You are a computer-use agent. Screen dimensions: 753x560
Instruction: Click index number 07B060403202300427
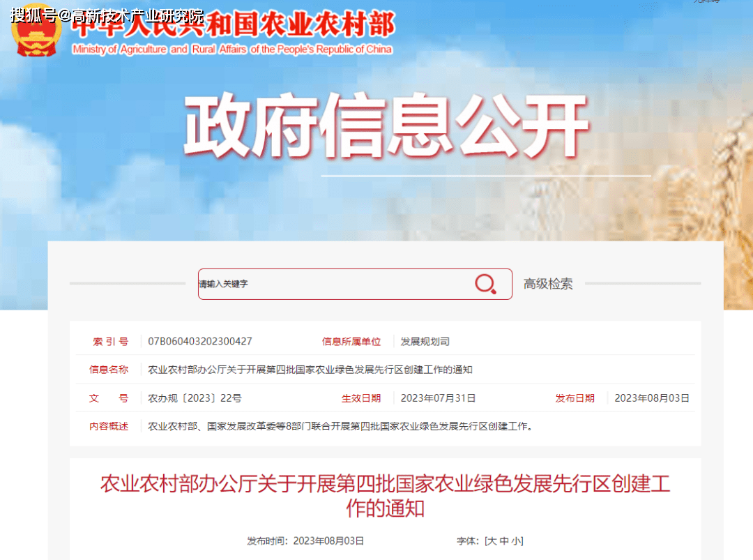(200, 342)
